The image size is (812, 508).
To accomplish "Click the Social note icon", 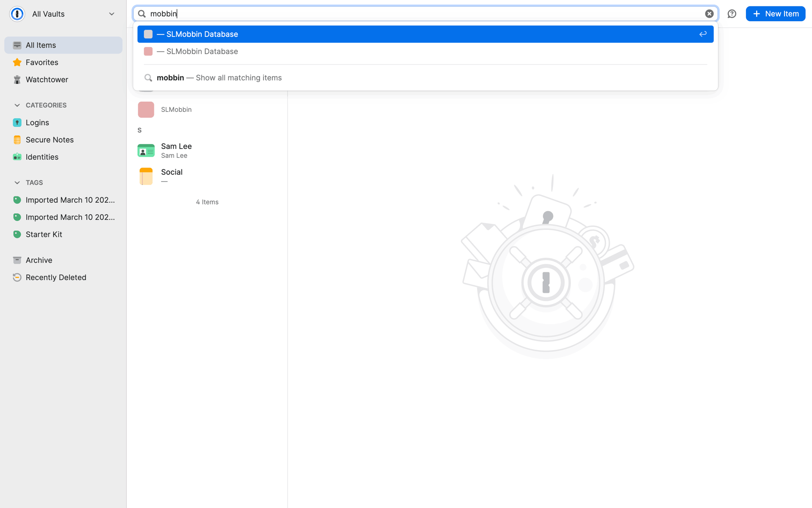I will 146,177.
